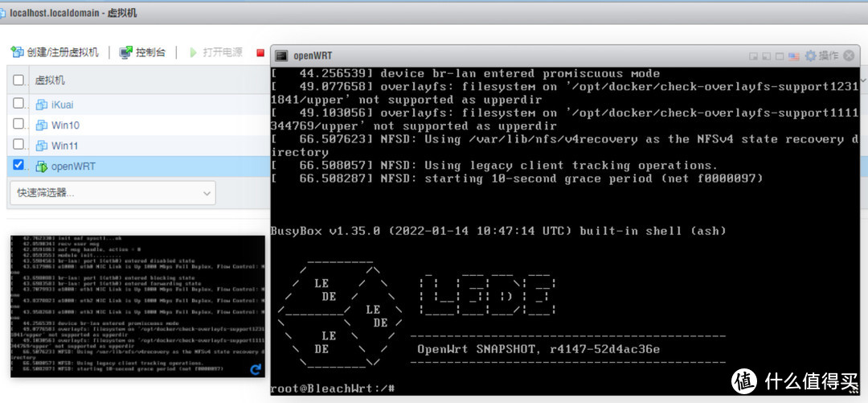Open the 快速筛选器 quick filter dropdown
868x403 pixels.
pyautogui.click(x=113, y=193)
